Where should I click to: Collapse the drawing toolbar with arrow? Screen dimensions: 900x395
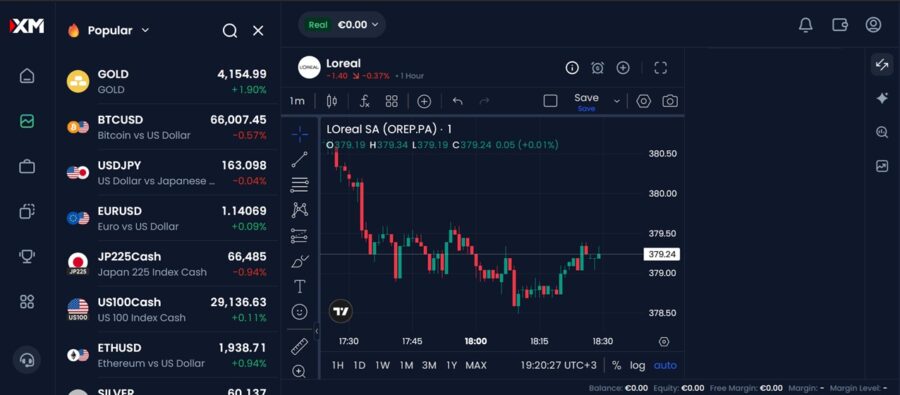[317, 331]
